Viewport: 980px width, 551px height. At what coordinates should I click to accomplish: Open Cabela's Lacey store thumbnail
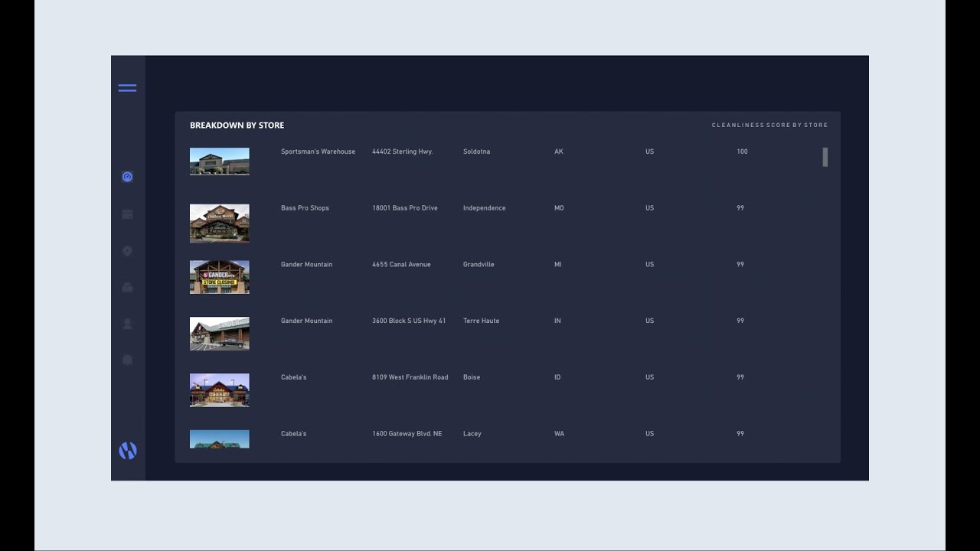[x=220, y=439]
